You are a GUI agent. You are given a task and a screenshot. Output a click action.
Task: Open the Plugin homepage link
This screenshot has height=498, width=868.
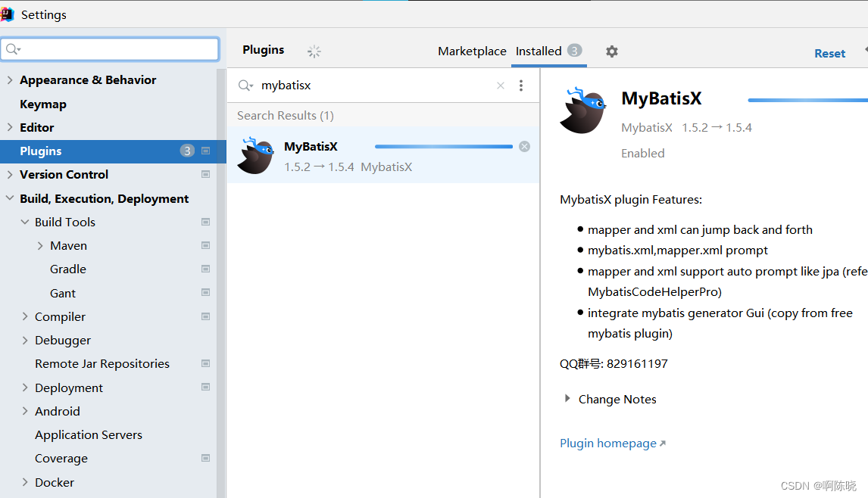coord(607,444)
